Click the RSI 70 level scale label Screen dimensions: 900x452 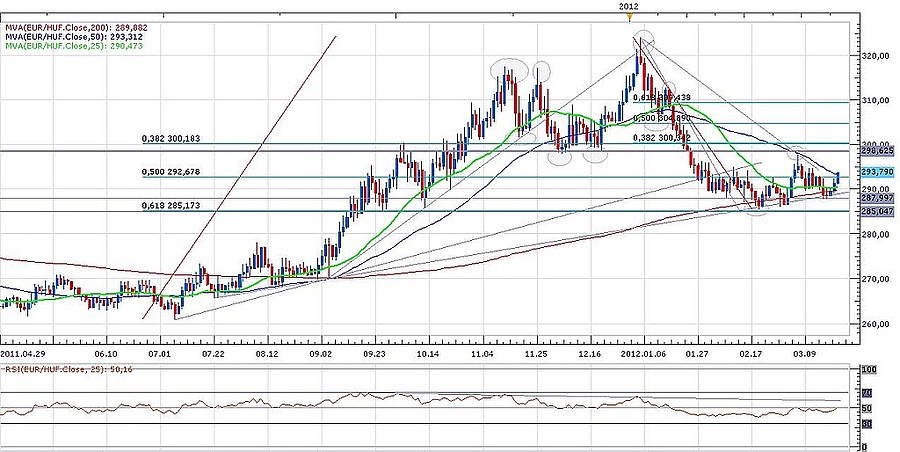(x=868, y=394)
